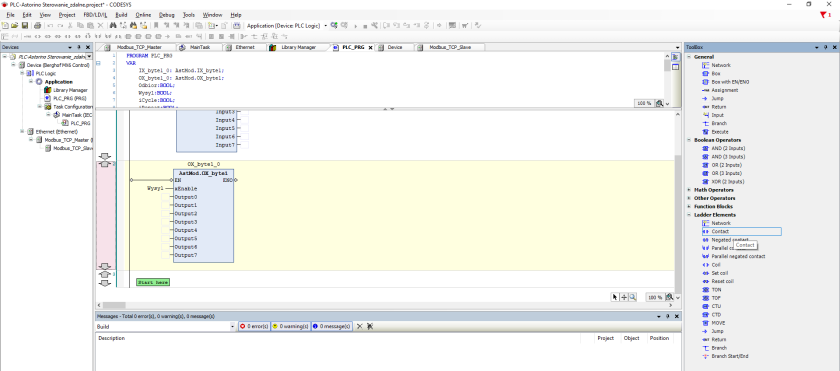This screenshot has height=371, width=840.
Task: Select Execute toolbox element
Action: pyautogui.click(x=719, y=132)
